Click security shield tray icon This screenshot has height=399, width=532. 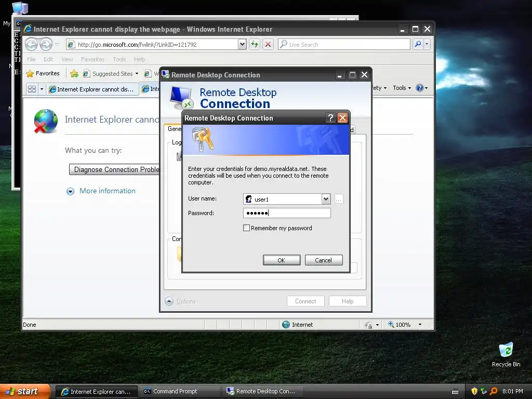[474, 391]
